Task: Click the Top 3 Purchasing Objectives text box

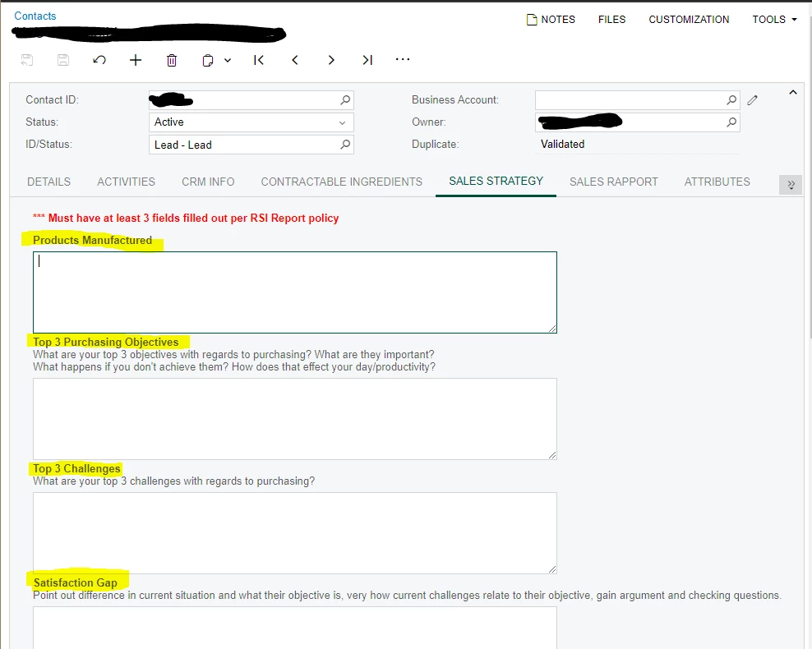Action: click(x=295, y=419)
